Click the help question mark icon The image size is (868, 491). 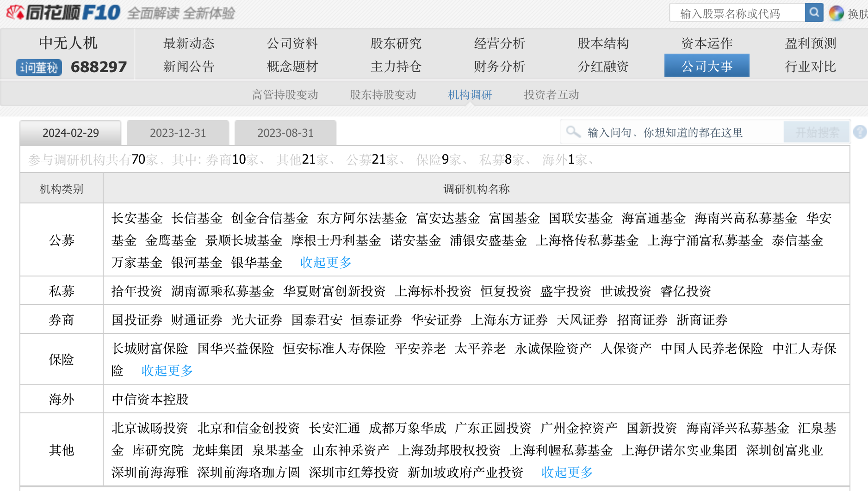click(x=860, y=132)
